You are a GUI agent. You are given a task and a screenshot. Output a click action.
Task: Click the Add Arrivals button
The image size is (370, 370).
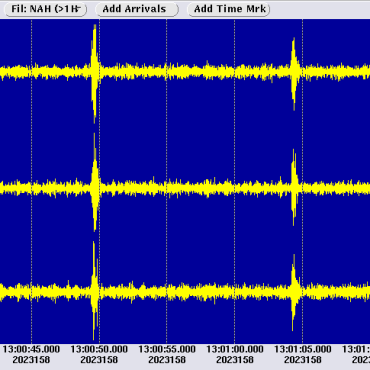(x=137, y=9)
